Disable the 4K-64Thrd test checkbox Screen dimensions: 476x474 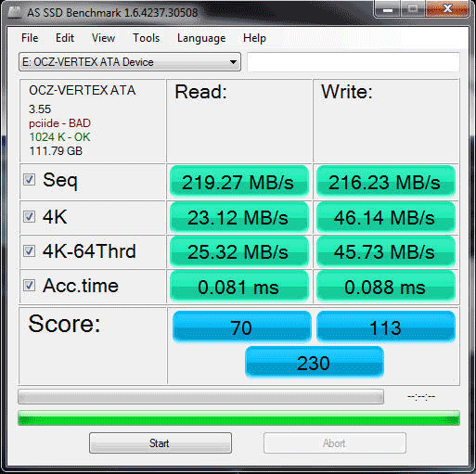29,250
